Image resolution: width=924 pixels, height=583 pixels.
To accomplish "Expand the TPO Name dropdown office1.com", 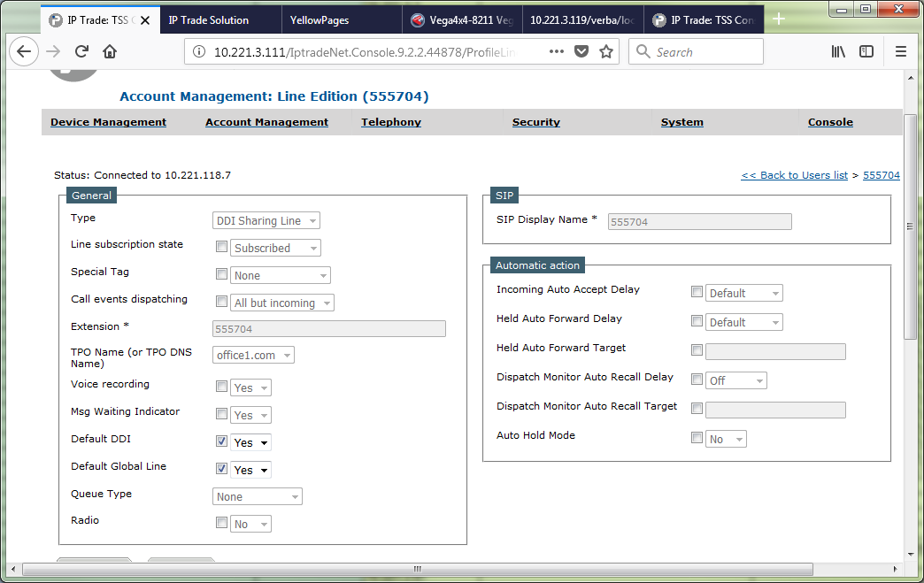I will [253, 355].
